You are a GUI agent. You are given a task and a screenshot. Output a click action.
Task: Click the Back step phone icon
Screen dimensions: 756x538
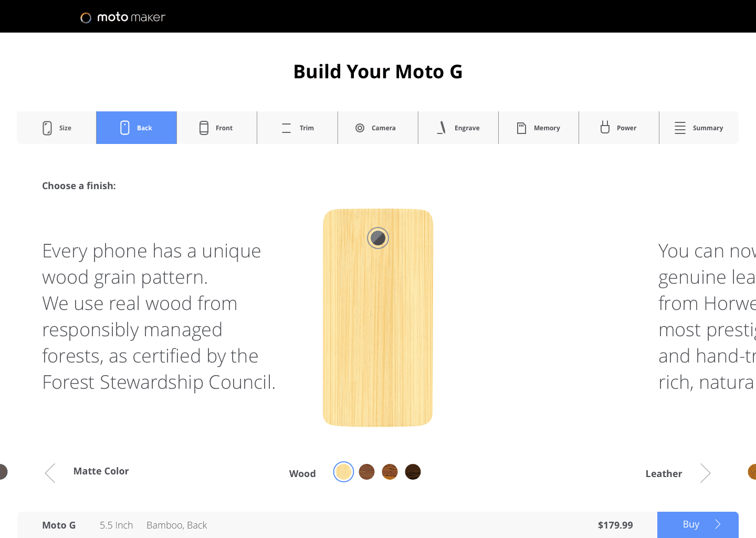(125, 128)
